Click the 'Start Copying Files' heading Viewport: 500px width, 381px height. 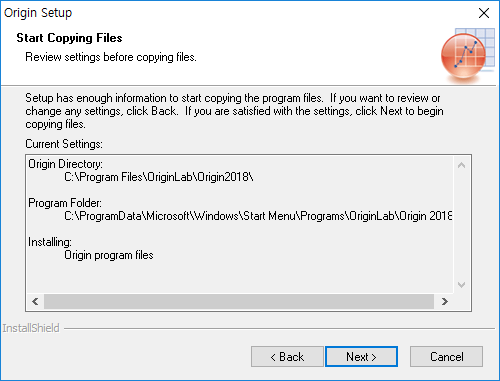[x=69, y=38]
